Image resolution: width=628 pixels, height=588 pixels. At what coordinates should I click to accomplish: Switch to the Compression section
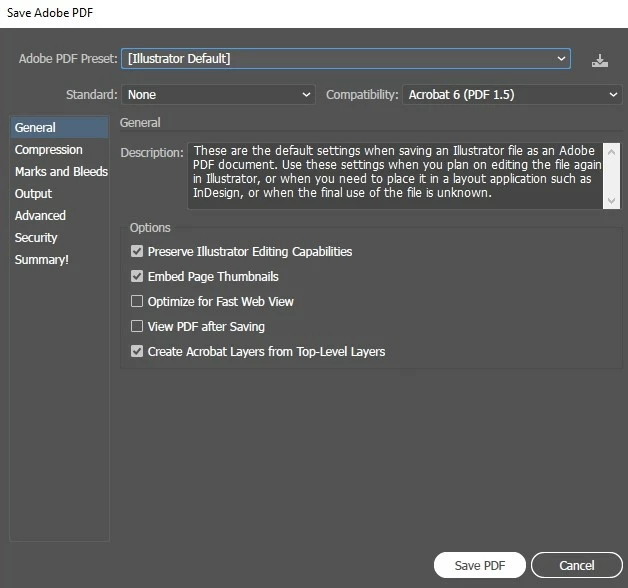coord(59,149)
